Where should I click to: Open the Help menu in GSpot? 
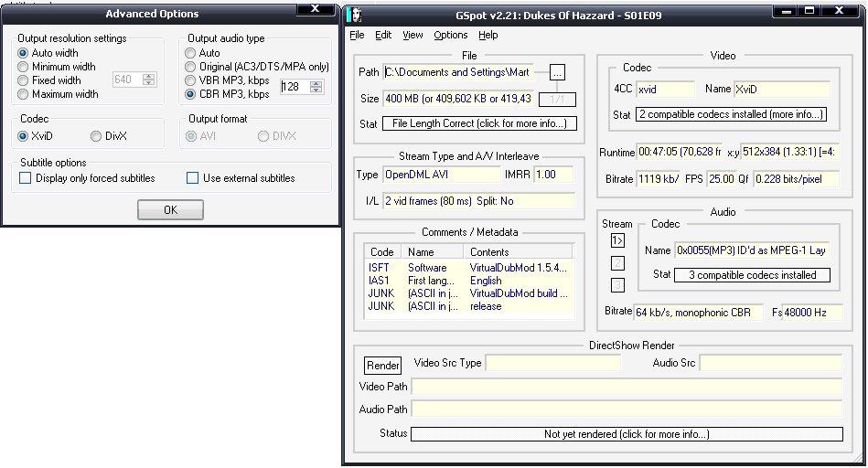(488, 35)
